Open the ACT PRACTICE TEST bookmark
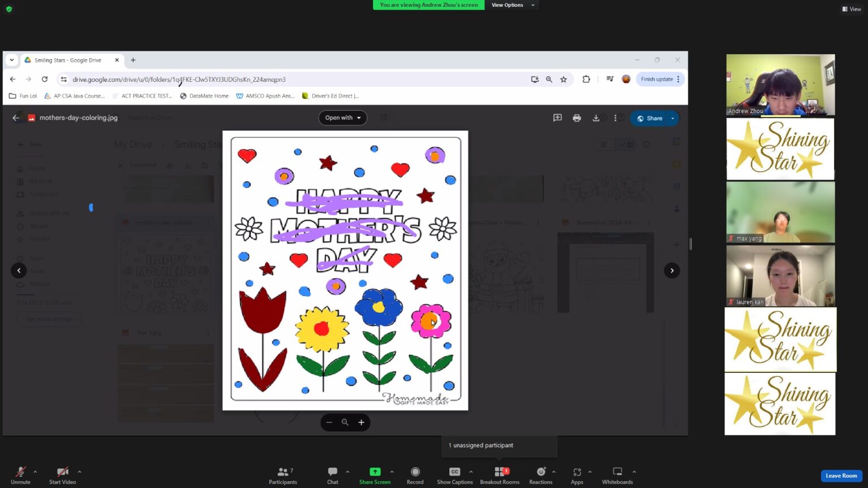Viewport: 868px width, 488px height. (x=142, y=96)
